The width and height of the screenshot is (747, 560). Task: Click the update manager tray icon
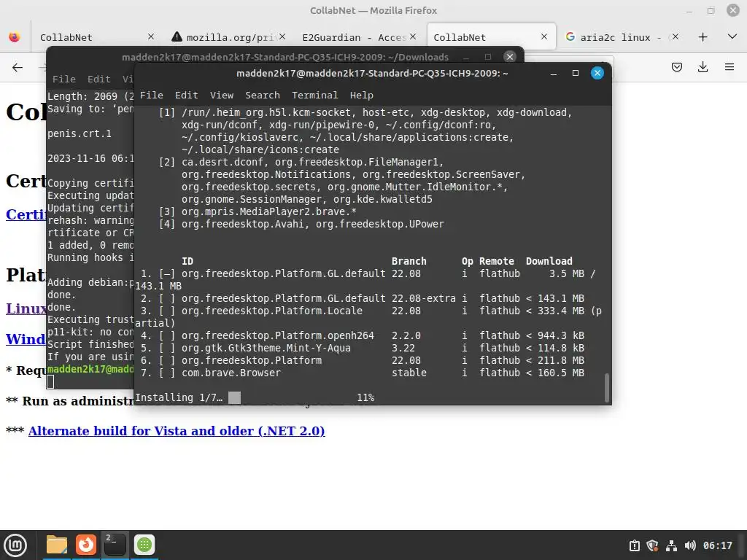[x=634, y=545]
